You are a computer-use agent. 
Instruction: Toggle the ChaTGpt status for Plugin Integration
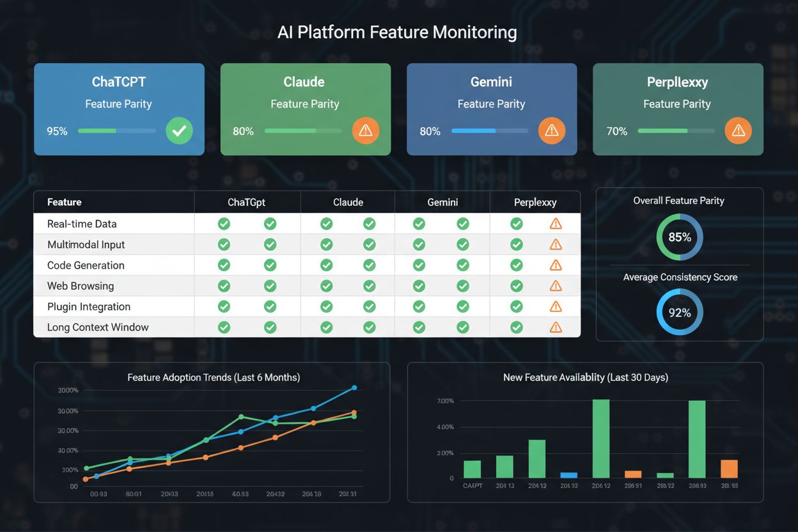[x=224, y=306]
